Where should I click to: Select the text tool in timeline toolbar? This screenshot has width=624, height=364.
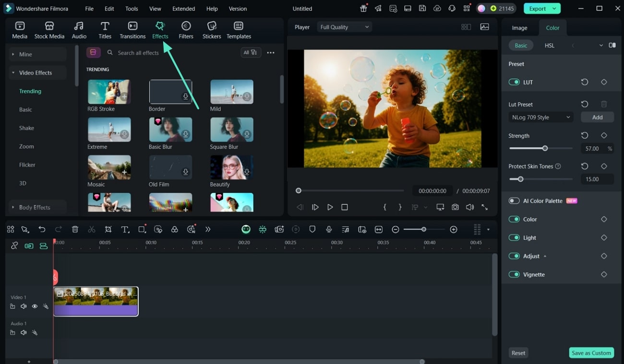125,230
